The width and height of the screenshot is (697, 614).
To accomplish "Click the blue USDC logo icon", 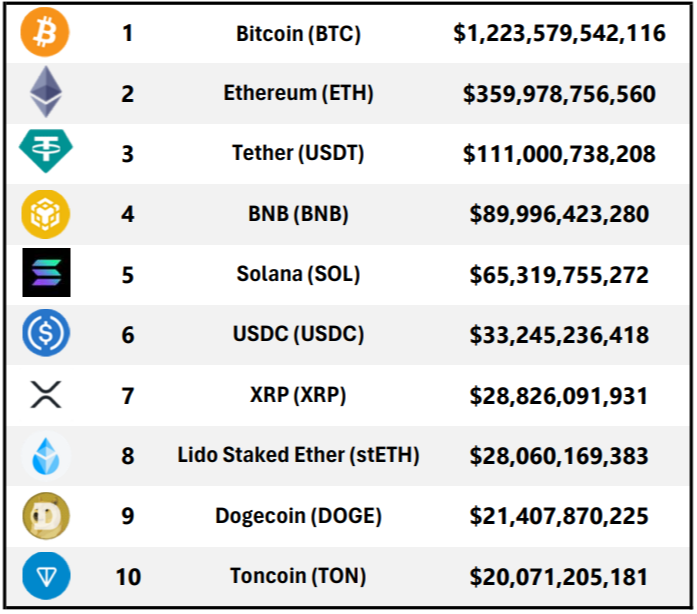I will point(46,335).
